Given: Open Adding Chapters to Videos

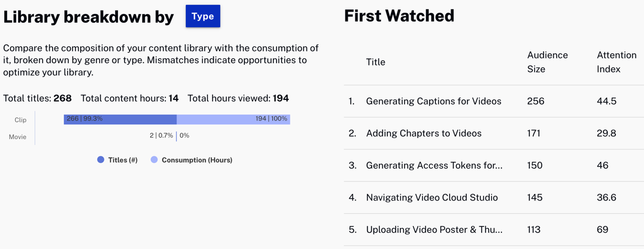Looking at the screenshot, I should pos(424,133).
